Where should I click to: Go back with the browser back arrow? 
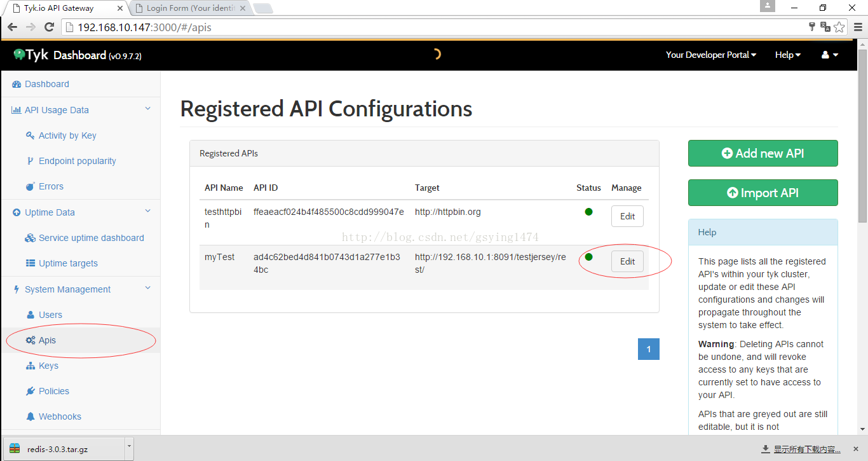pyautogui.click(x=12, y=27)
